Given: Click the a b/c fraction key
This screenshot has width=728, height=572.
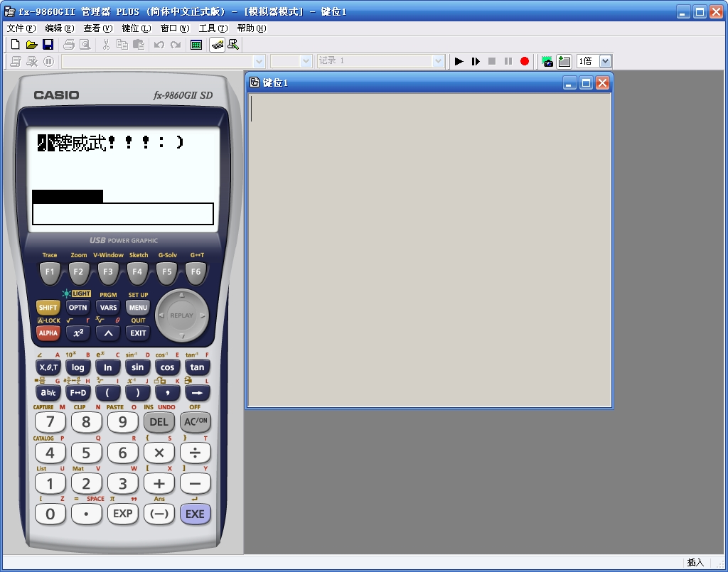Looking at the screenshot, I should (x=48, y=393).
